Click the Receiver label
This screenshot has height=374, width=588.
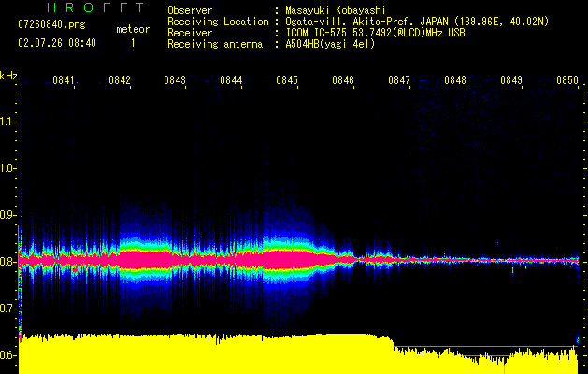(190, 33)
